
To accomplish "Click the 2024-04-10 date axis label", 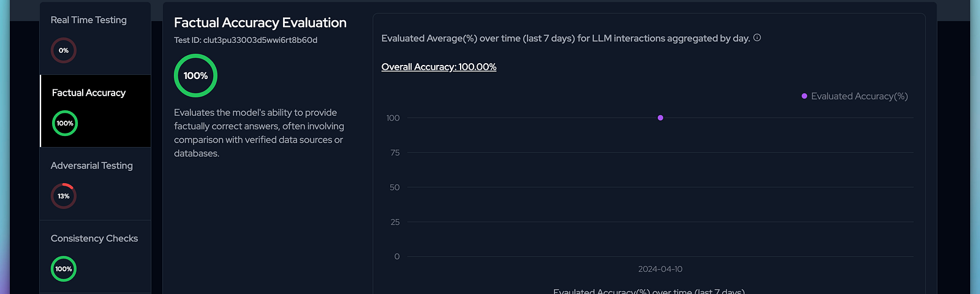I will [x=660, y=269].
